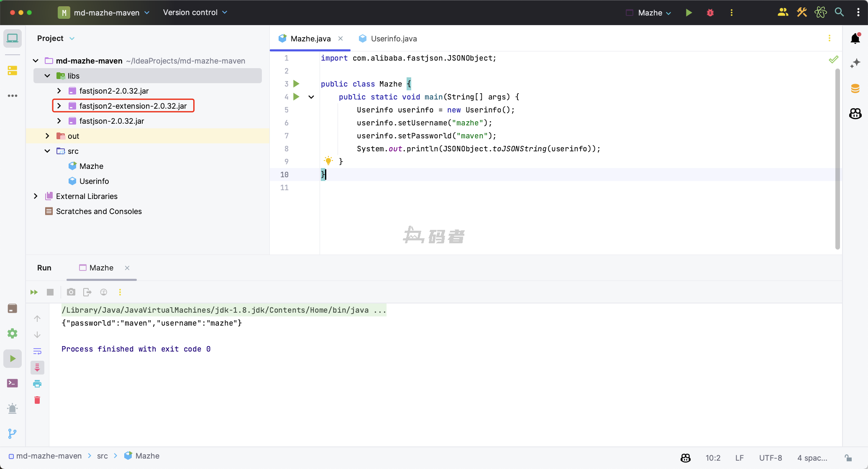Screen dimensions: 868x469
Task: Toggle soft-wrap in the Run console
Action: coord(37,351)
